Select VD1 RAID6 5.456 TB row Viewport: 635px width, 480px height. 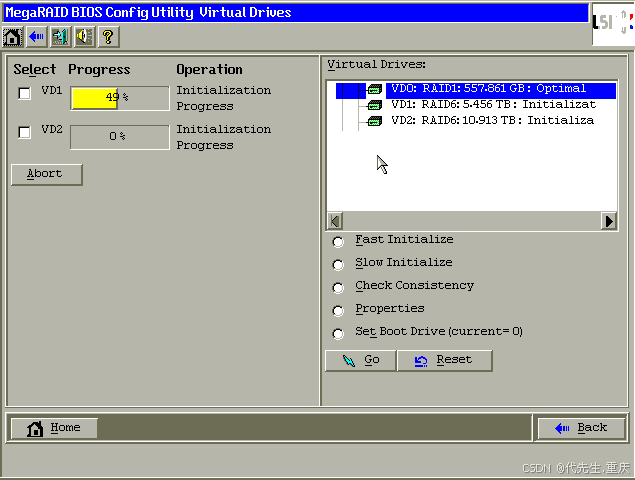coord(494,105)
